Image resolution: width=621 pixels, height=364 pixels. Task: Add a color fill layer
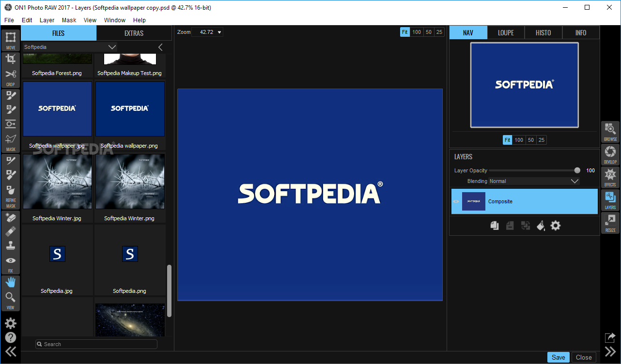[541, 226]
